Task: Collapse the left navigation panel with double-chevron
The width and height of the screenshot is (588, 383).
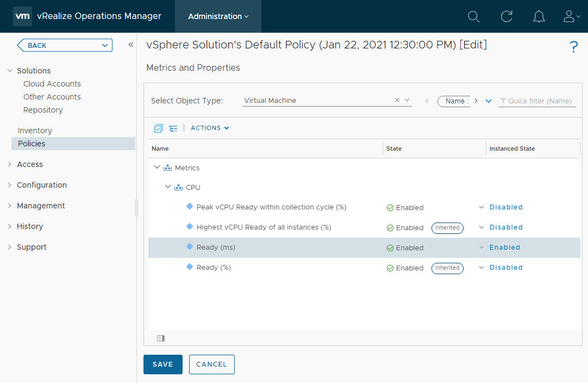Action: [130, 45]
